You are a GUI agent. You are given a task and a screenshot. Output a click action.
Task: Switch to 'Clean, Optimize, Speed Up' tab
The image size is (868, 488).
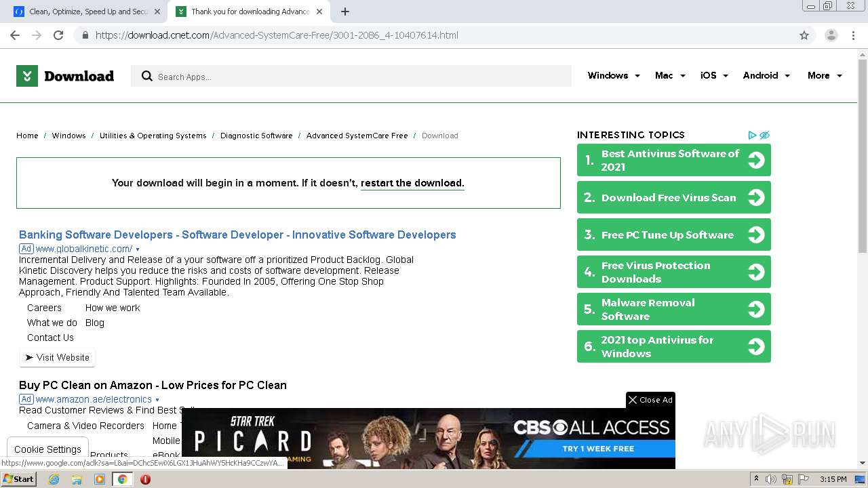tap(87, 12)
